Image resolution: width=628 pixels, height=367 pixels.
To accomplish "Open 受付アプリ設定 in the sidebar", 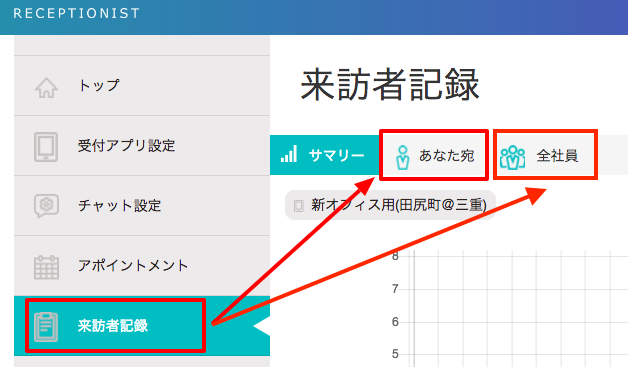I will point(142,146).
